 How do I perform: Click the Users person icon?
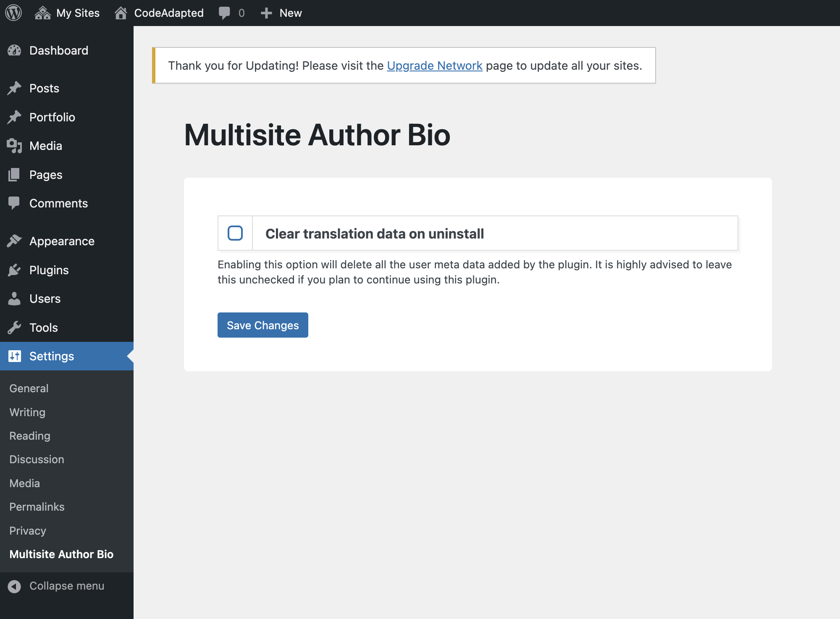click(x=14, y=299)
